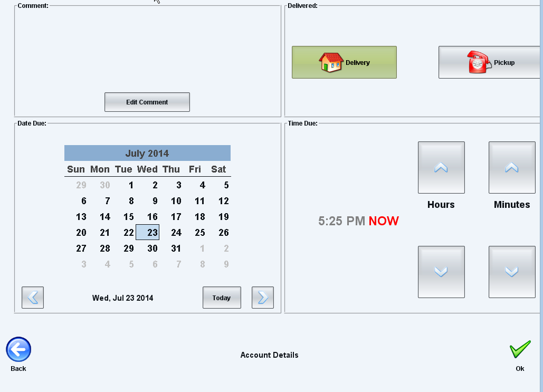Click the Account Details label

(270, 355)
